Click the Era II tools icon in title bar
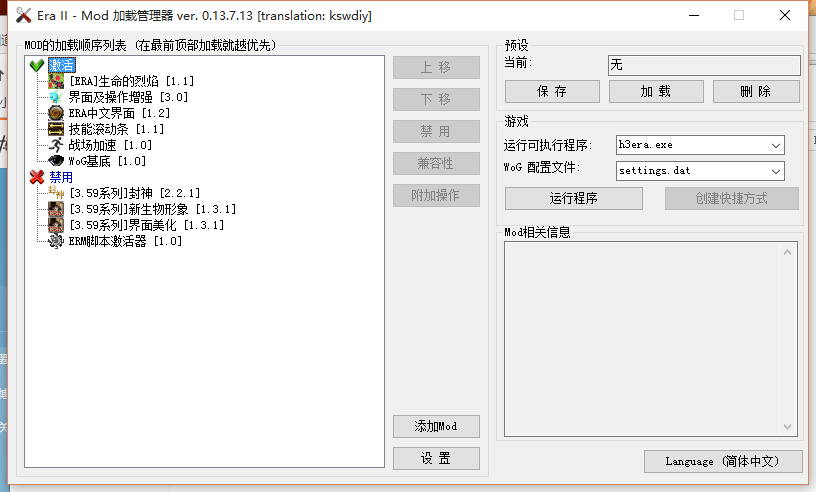The width and height of the screenshot is (816, 492). (23, 16)
